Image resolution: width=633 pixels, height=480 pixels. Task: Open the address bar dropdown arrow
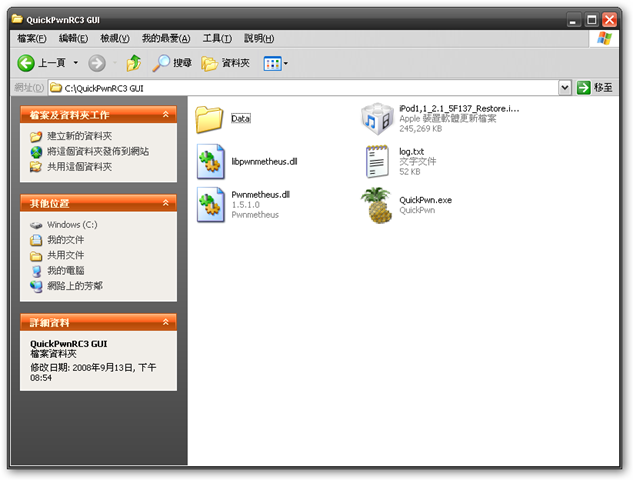[564, 88]
